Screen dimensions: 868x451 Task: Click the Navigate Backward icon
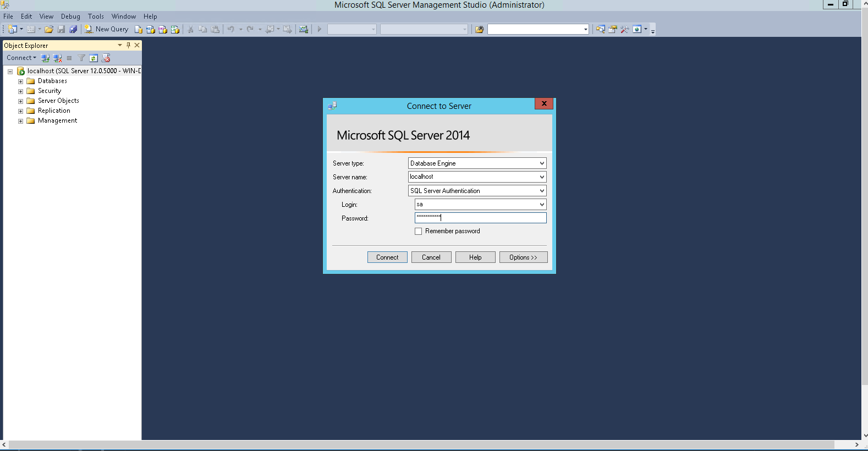pyautogui.click(x=270, y=29)
